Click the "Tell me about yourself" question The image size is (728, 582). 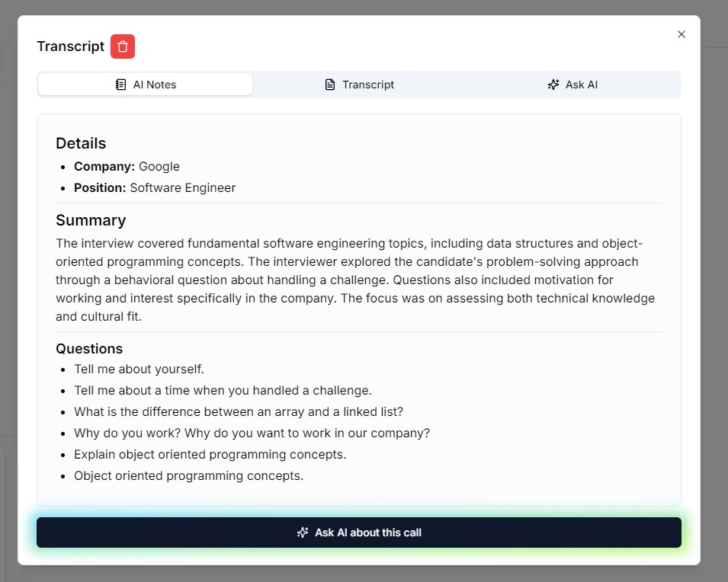139,369
